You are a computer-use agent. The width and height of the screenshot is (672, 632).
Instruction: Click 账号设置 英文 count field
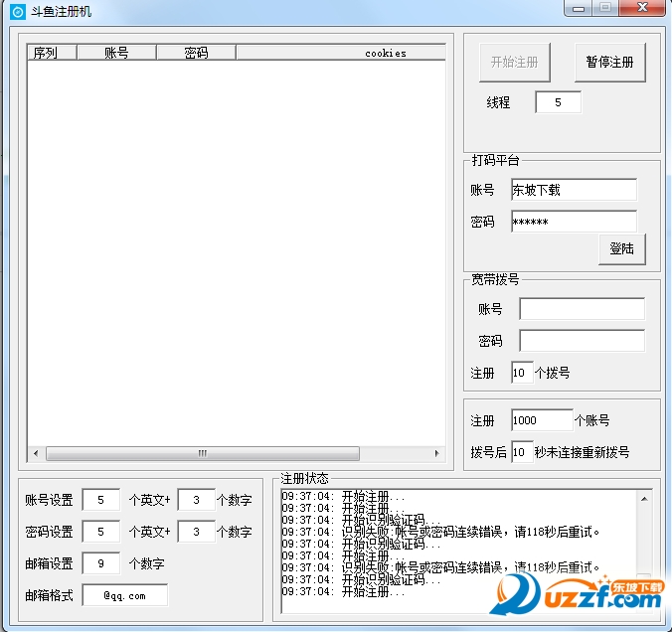[100, 500]
